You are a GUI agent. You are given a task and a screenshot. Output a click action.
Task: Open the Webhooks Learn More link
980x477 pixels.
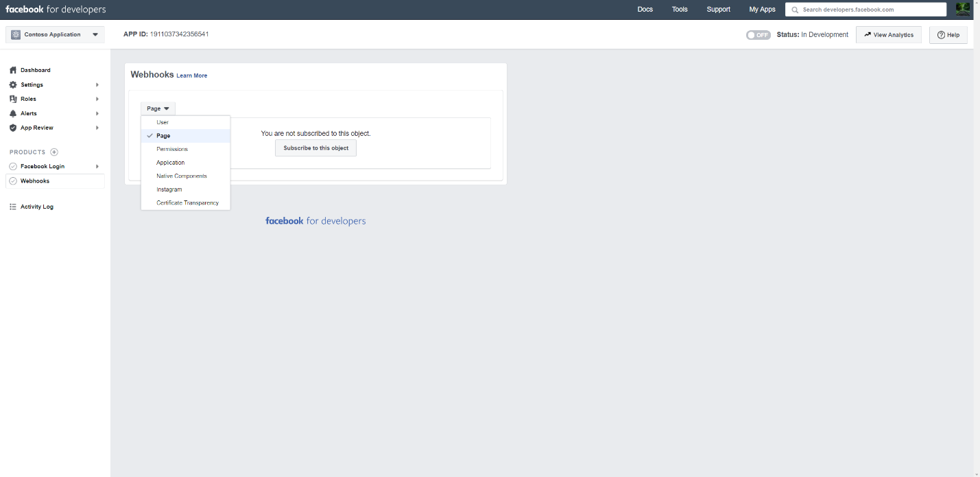(x=191, y=75)
